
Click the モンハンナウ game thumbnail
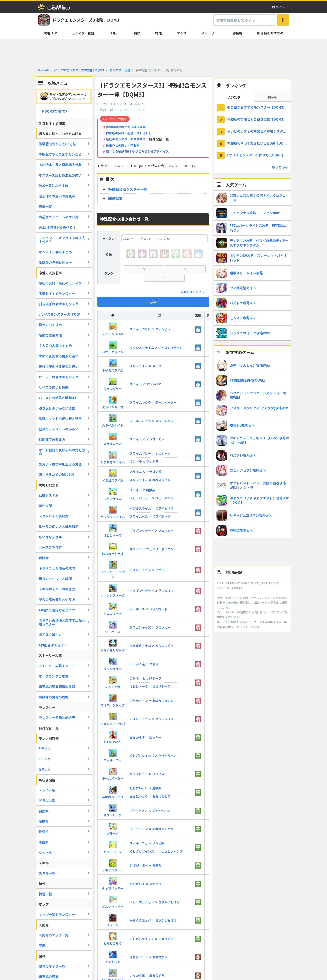[222, 213]
